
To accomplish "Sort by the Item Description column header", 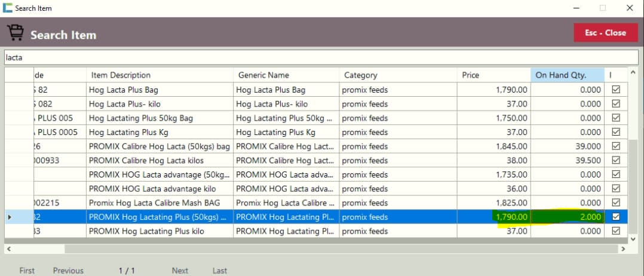I will [160, 75].
